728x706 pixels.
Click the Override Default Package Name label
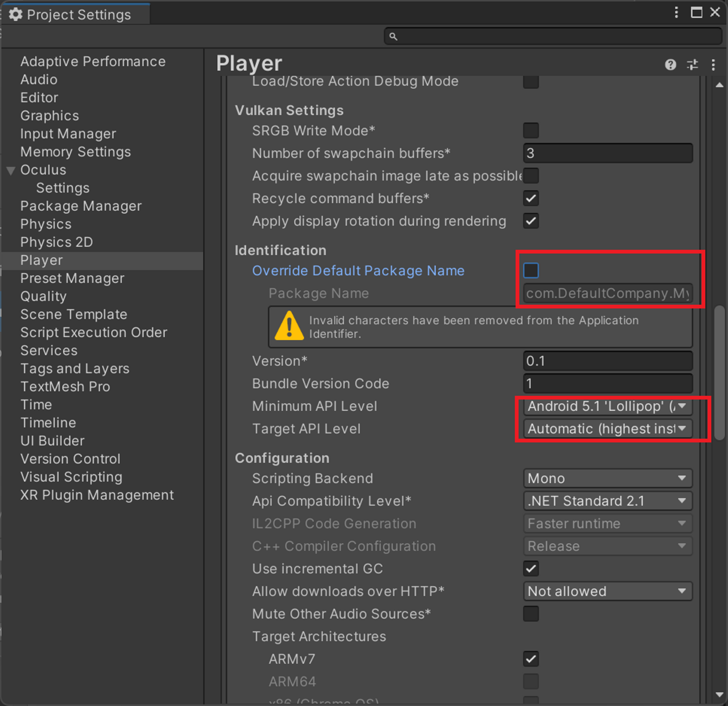click(358, 271)
